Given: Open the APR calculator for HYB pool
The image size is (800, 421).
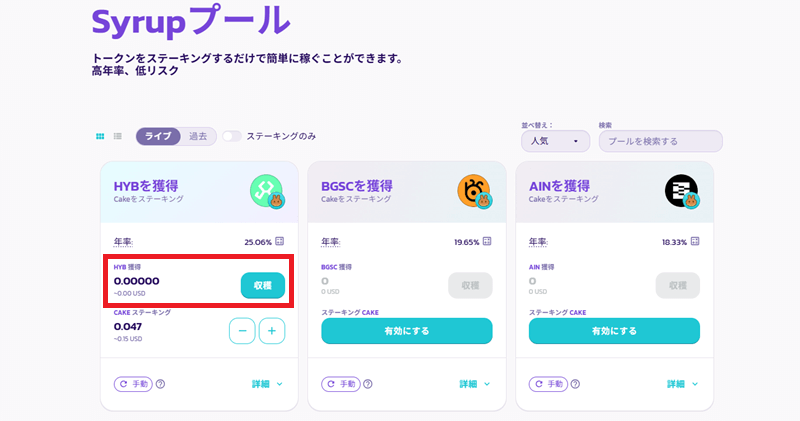Looking at the screenshot, I should point(280,241).
